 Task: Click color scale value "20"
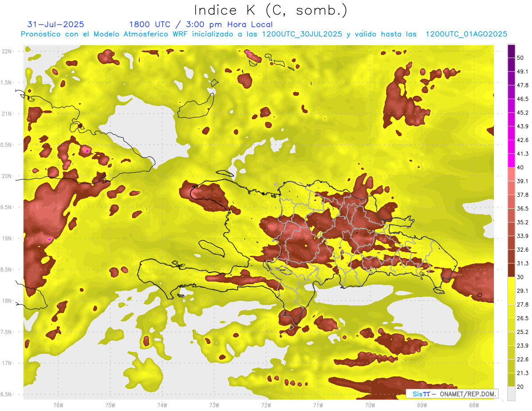520,387
